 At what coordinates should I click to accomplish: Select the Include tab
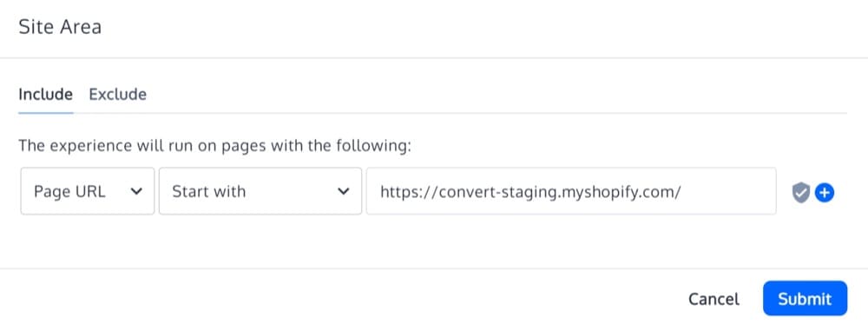[45, 95]
